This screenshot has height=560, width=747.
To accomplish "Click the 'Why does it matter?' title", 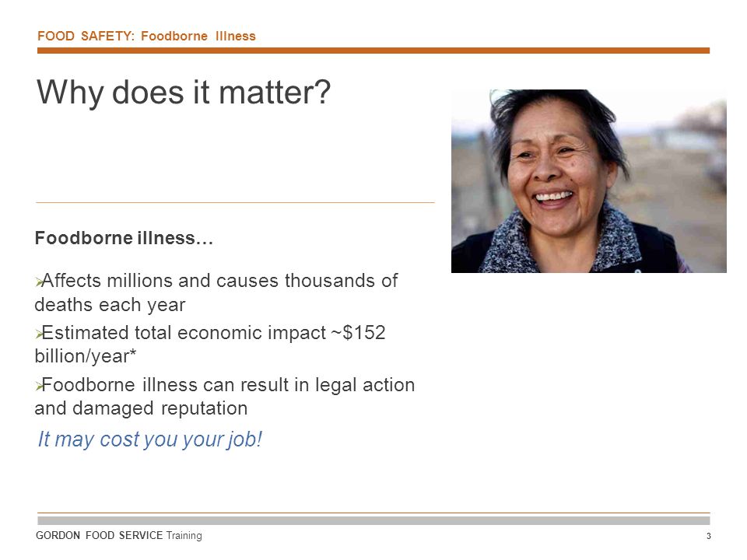I will (184, 93).
